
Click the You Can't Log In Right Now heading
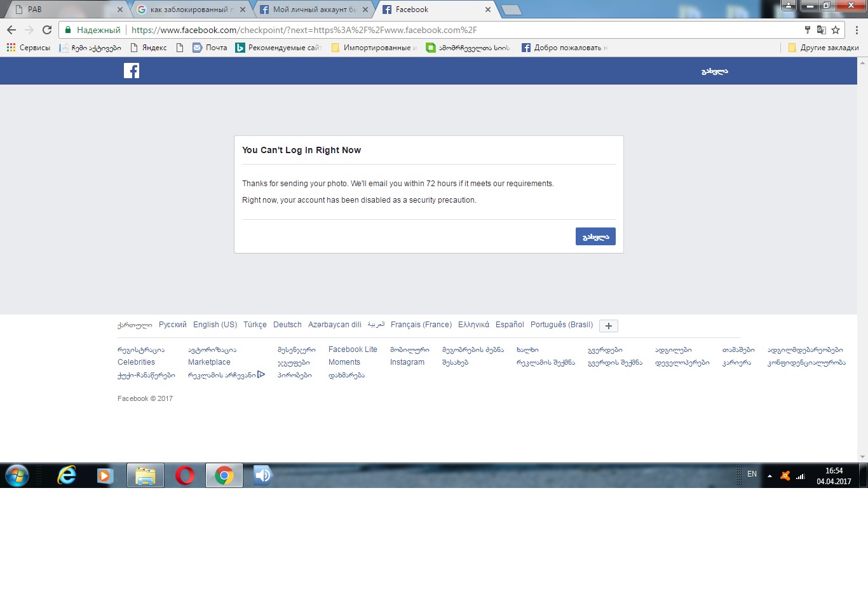click(301, 150)
